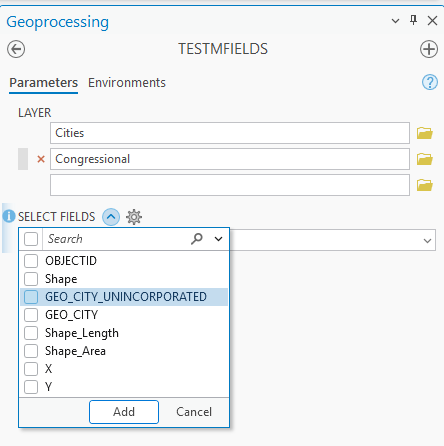Open the search options dropdown arrow
This screenshot has height=446, width=444.
click(218, 239)
